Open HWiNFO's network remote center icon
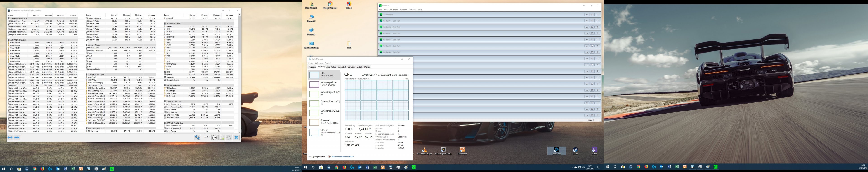Image resolution: width=868 pixels, height=172 pixels. [197, 137]
